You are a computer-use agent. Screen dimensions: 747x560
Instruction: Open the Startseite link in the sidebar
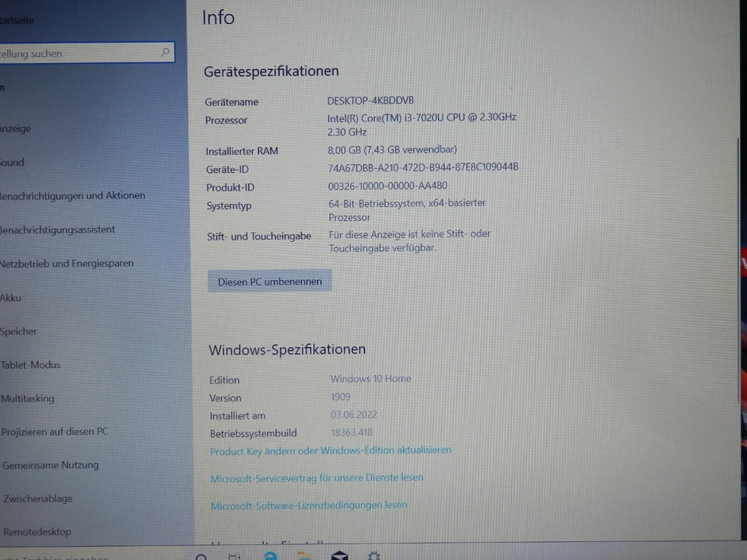pos(17,20)
